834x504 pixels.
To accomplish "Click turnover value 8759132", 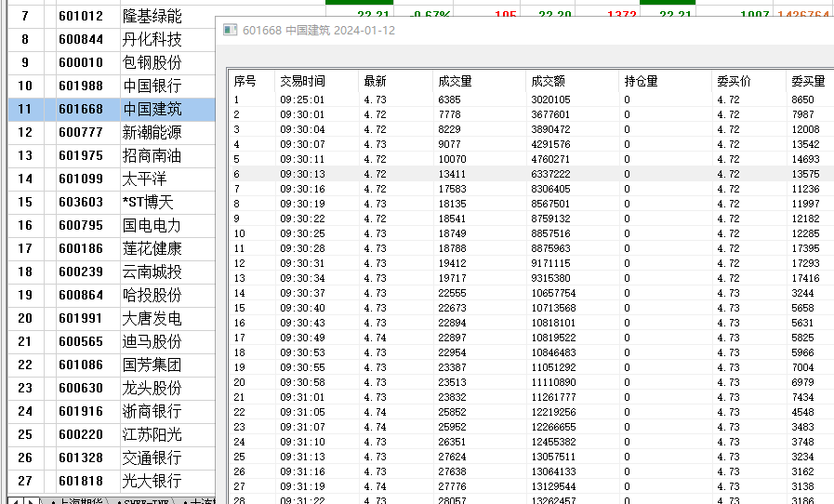I will pos(550,219).
